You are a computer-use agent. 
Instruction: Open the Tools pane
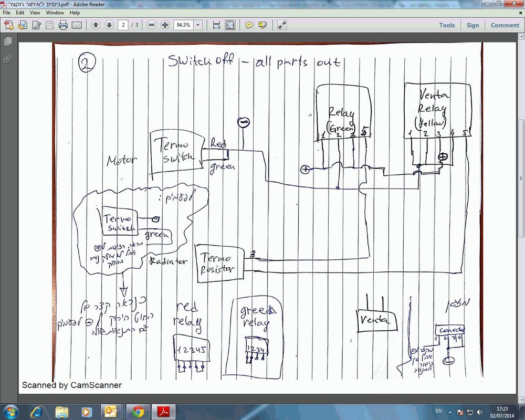[447, 25]
